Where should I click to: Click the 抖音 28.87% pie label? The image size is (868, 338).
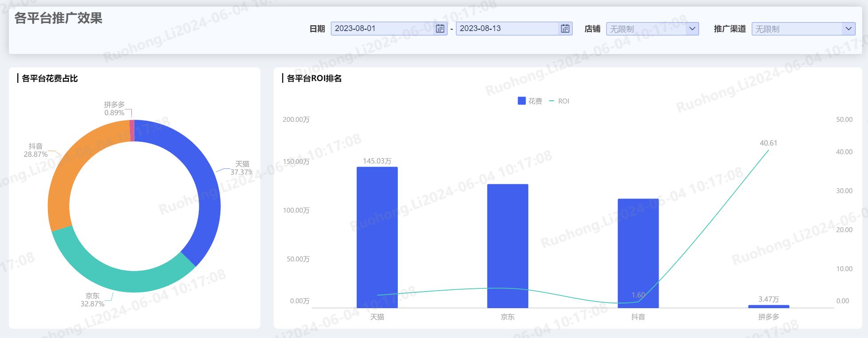[35, 150]
